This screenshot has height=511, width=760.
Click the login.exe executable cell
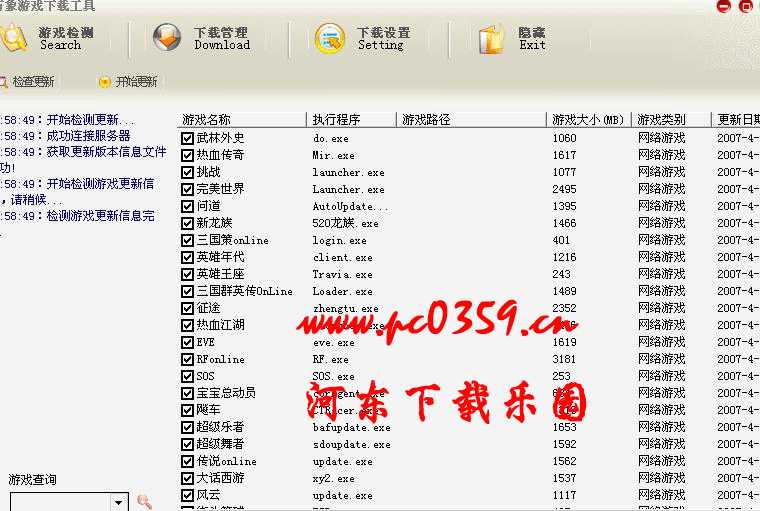pos(340,240)
